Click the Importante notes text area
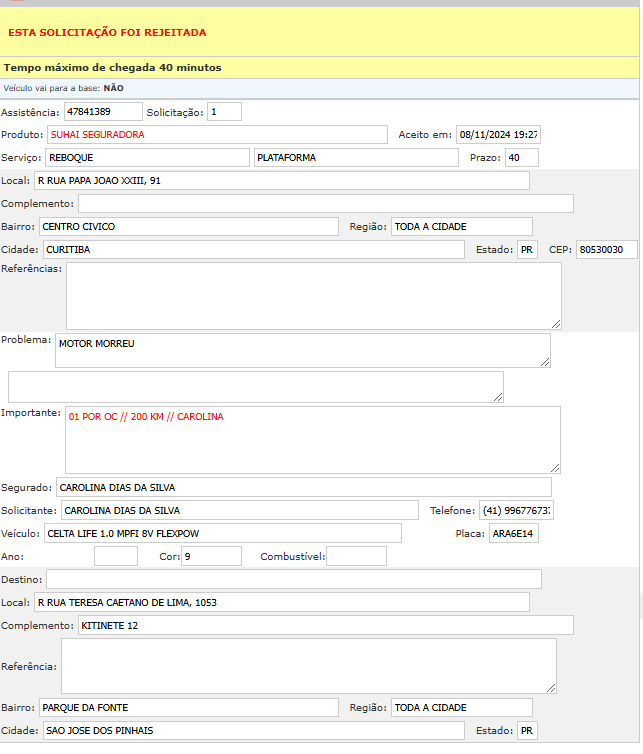Viewport: 643px width, 754px height. point(312,439)
